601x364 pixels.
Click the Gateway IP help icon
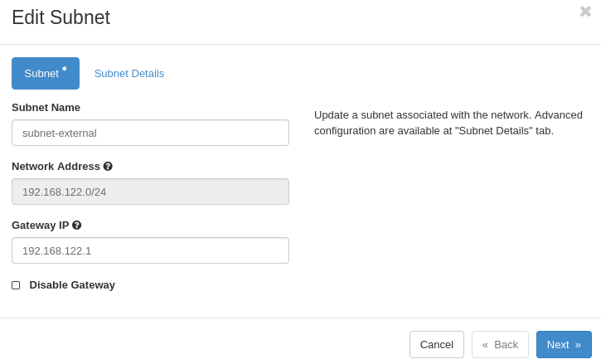[x=76, y=226]
